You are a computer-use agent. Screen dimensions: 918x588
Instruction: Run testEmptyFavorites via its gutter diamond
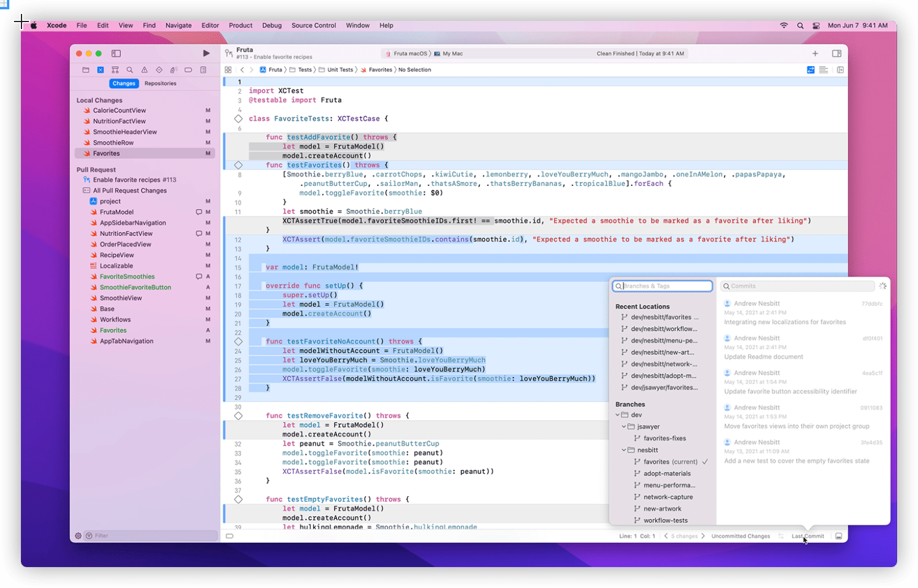click(238, 500)
